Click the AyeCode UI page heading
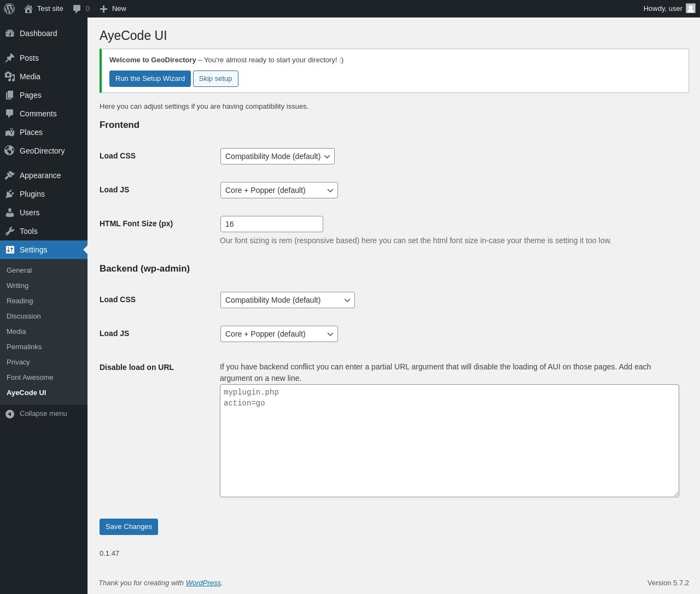This screenshot has height=594, width=700. click(133, 36)
